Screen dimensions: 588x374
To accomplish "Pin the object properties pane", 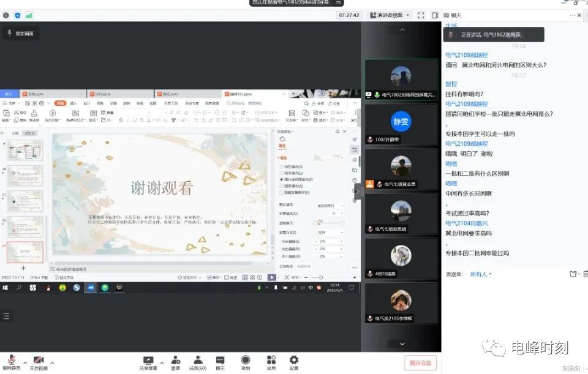I will click(337, 132).
